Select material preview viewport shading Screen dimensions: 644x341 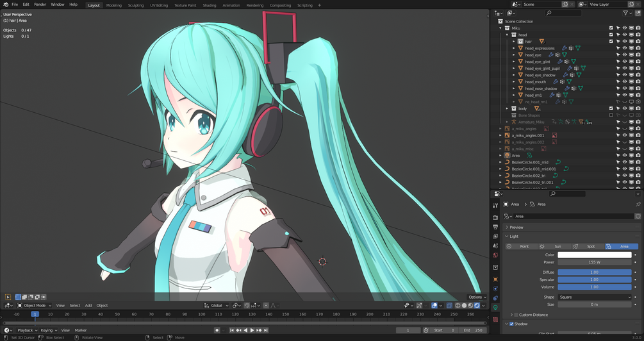(x=471, y=306)
